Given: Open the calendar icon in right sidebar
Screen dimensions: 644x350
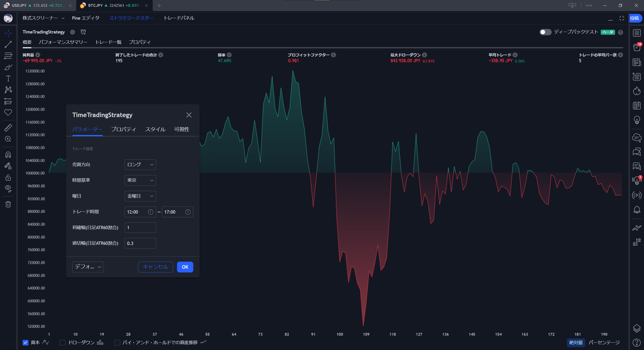Looking at the screenshot, I should pyautogui.click(x=637, y=106).
